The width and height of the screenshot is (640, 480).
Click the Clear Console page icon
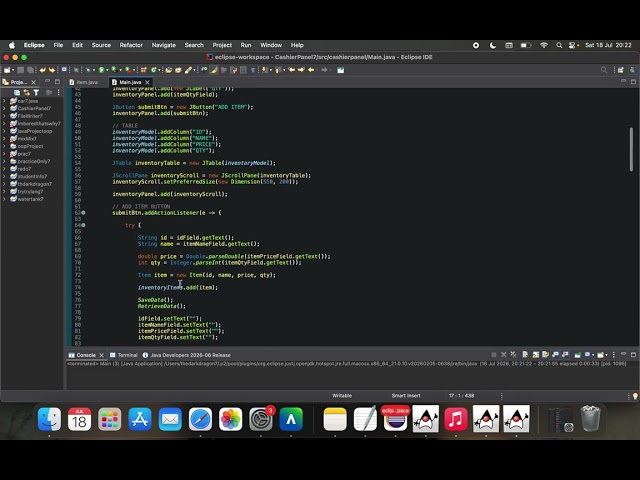(525, 355)
